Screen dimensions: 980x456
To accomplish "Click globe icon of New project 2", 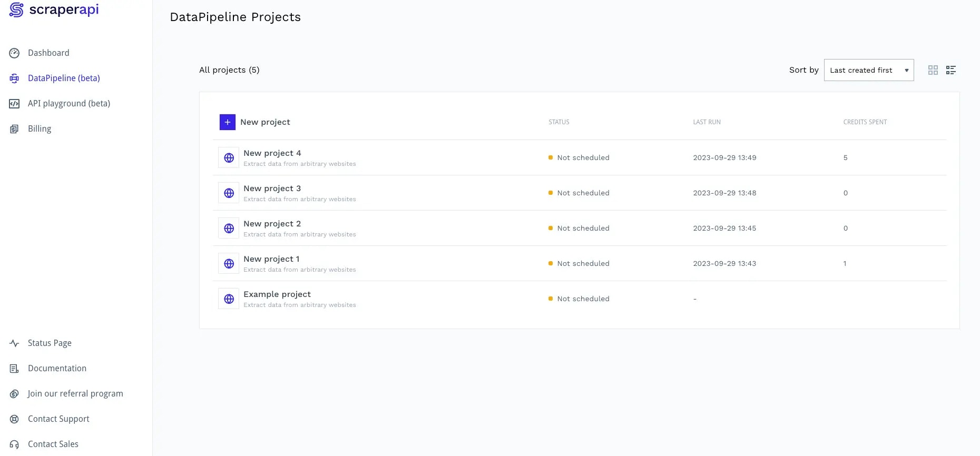I will 229,229.
